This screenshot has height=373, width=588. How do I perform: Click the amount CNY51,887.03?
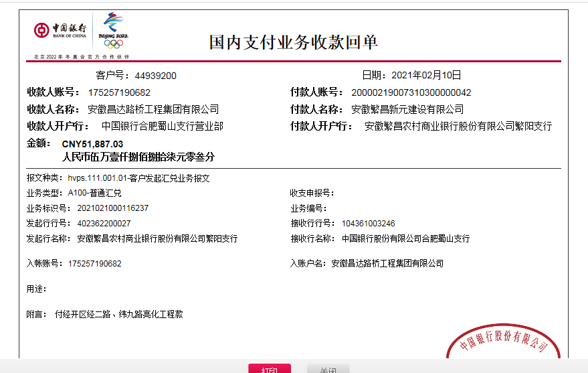tap(92, 144)
